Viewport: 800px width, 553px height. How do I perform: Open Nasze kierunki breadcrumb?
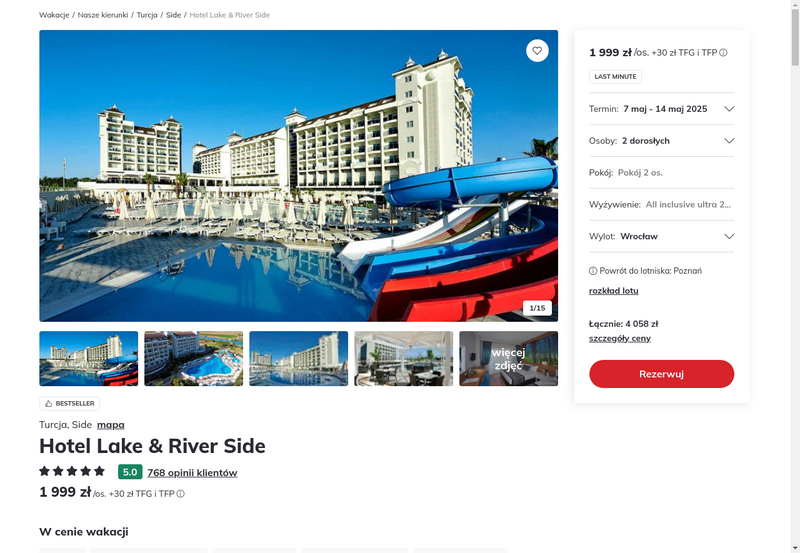[x=103, y=15]
